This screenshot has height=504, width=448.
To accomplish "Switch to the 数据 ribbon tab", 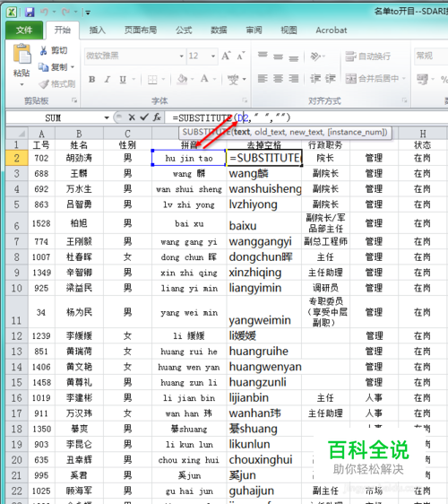I will [219, 30].
